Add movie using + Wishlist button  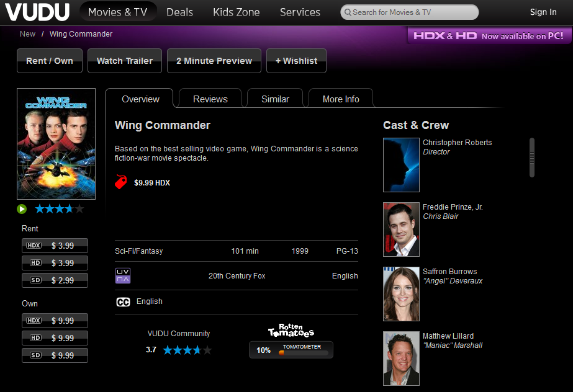click(296, 61)
